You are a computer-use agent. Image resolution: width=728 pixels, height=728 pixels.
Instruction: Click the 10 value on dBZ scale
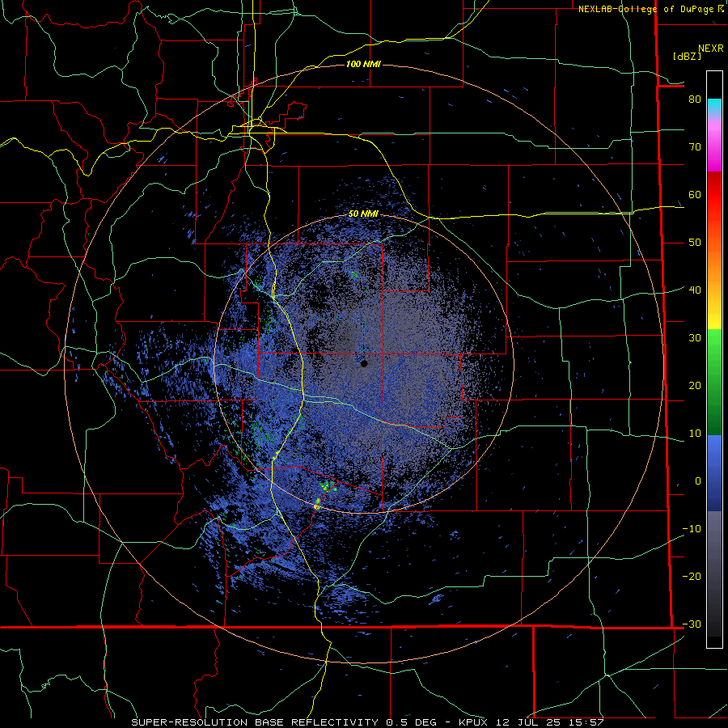(695, 434)
